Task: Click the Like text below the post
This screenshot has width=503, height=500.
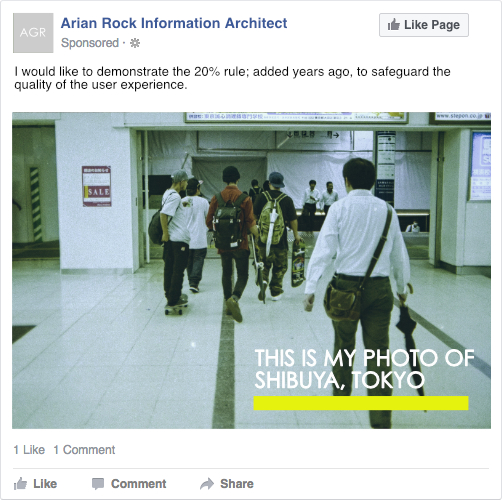Action: click(45, 484)
